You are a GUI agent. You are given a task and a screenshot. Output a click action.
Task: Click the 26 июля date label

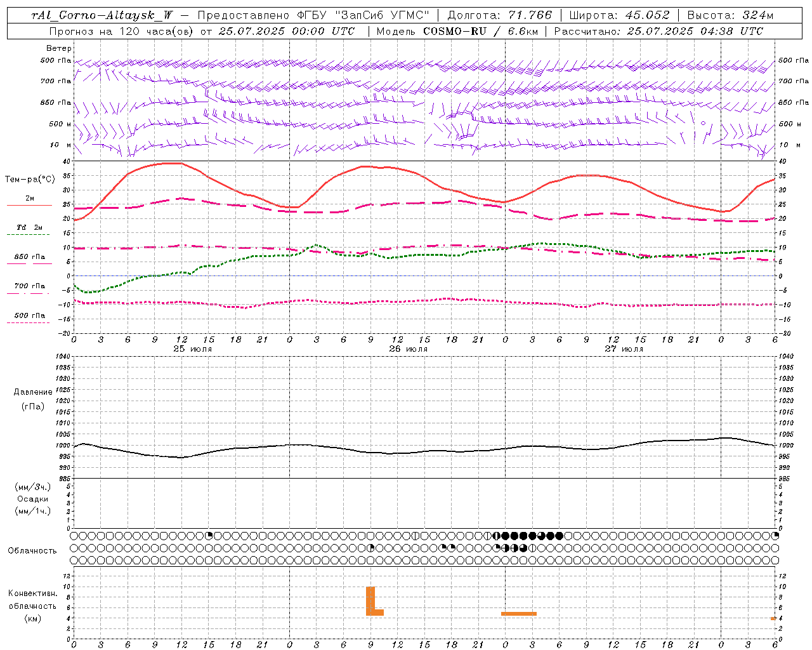coord(408,348)
